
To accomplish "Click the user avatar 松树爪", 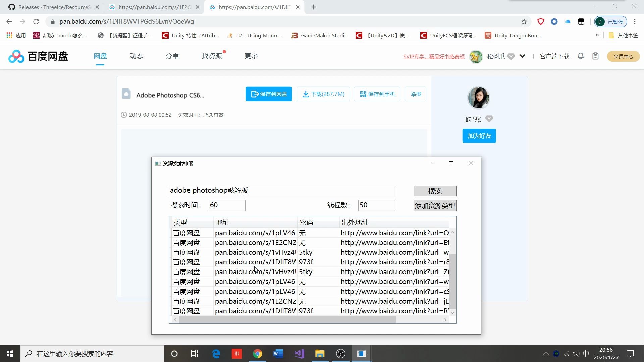I will 476,56.
